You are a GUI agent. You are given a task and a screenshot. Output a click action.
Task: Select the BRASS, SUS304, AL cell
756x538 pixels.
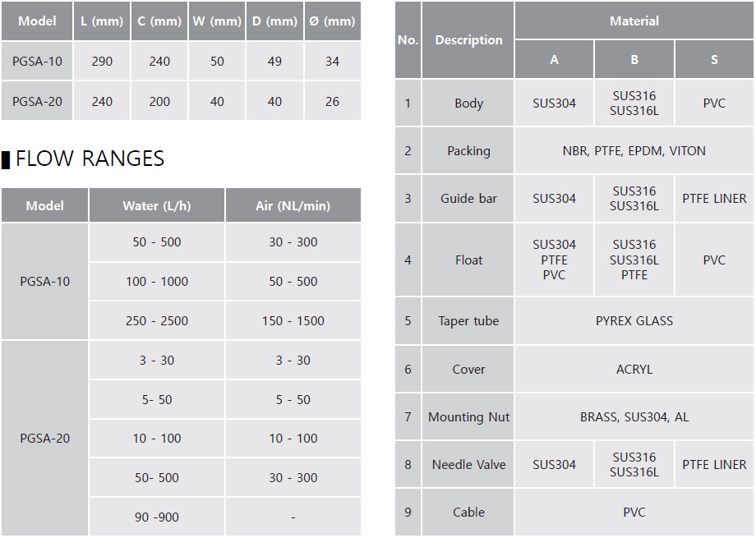pyautogui.click(x=634, y=417)
